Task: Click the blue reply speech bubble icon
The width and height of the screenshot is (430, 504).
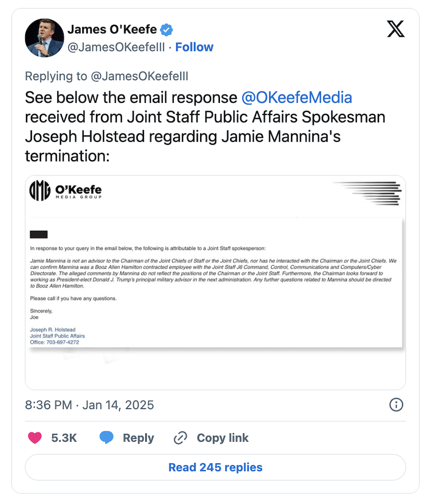Action: [x=107, y=438]
